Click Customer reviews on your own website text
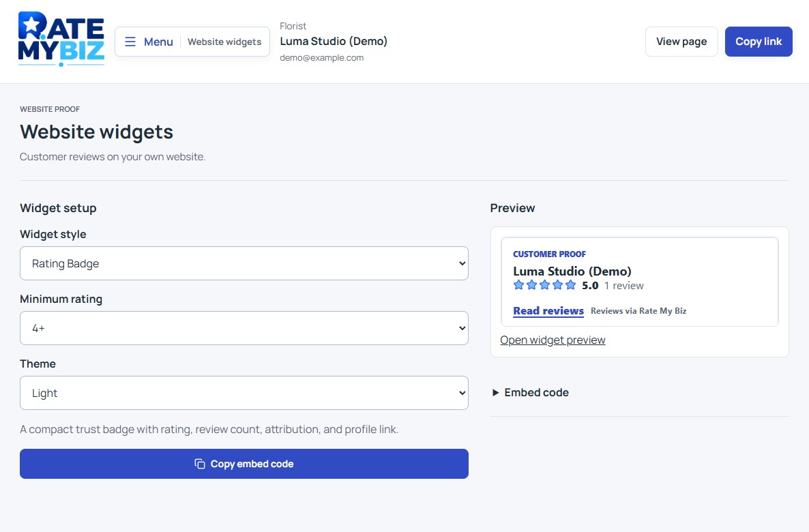Image resolution: width=809 pixels, height=532 pixels. tap(113, 156)
